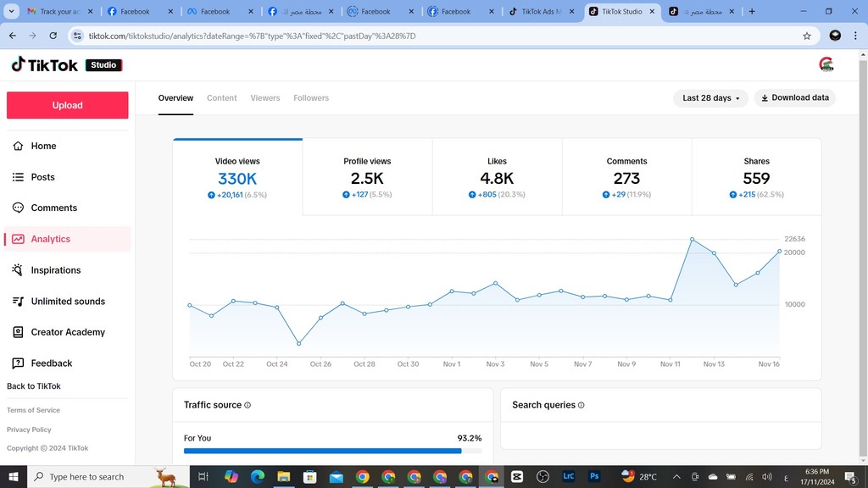Click the TikTok Studio logo

(x=66, y=64)
